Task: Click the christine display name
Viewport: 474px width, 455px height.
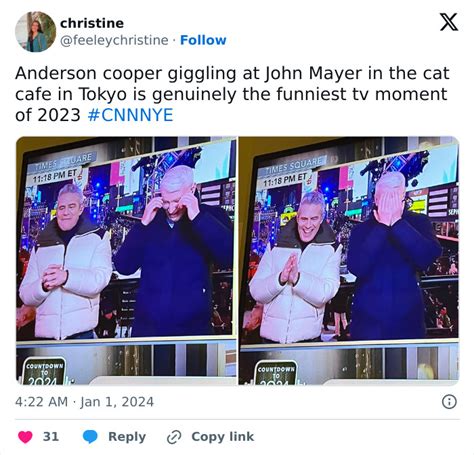Action: coord(92,23)
